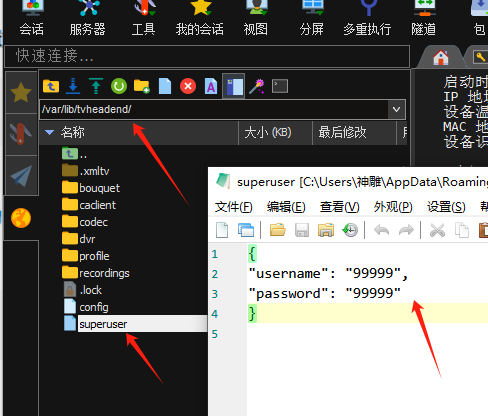Image resolution: width=488 pixels, height=416 pixels.
Task: Select the .lock file
Action: click(83, 290)
